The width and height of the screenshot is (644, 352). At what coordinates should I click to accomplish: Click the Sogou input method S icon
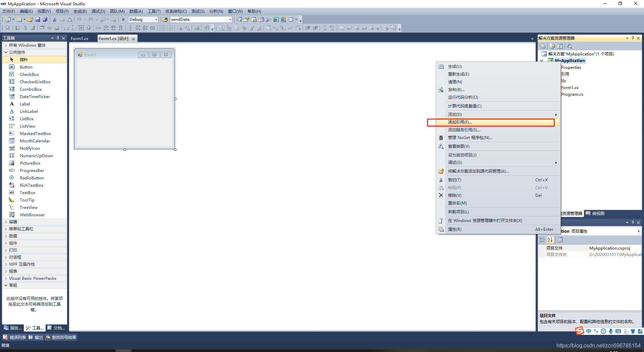(x=580, y=331)
